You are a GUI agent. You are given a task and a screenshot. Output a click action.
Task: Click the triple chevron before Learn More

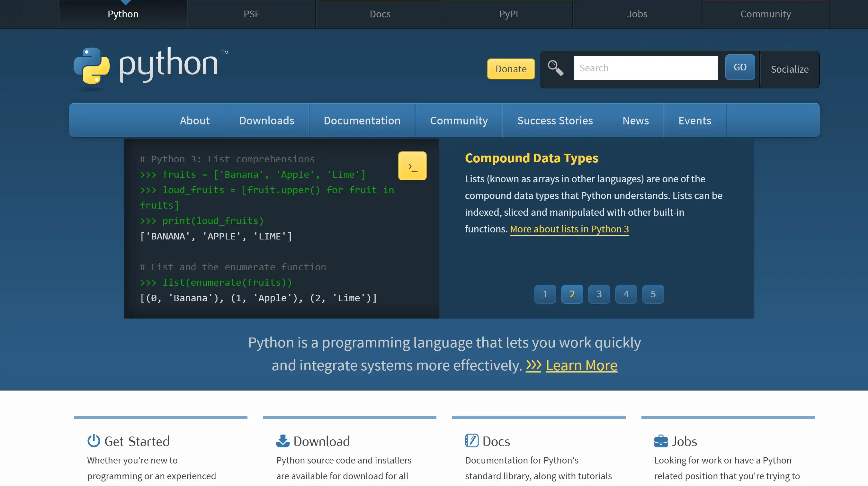coord(533,365)
